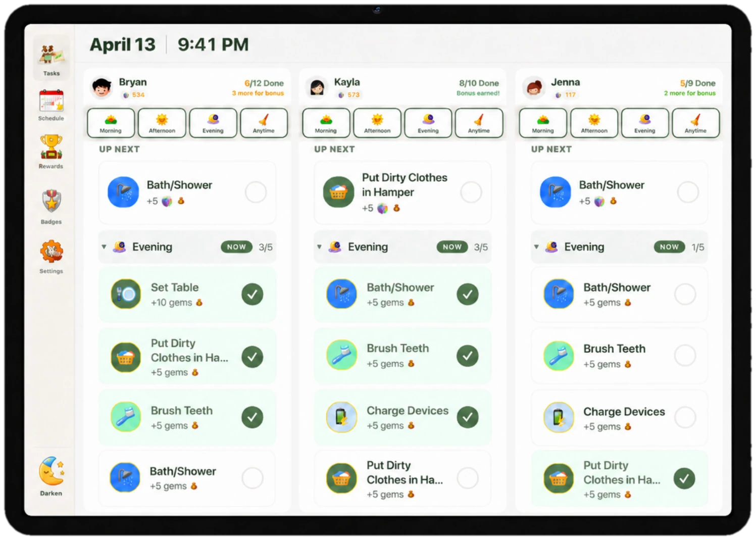
Task: Click the NOW badge in Jenna's Evening
Action: click(x=669, y=247)
